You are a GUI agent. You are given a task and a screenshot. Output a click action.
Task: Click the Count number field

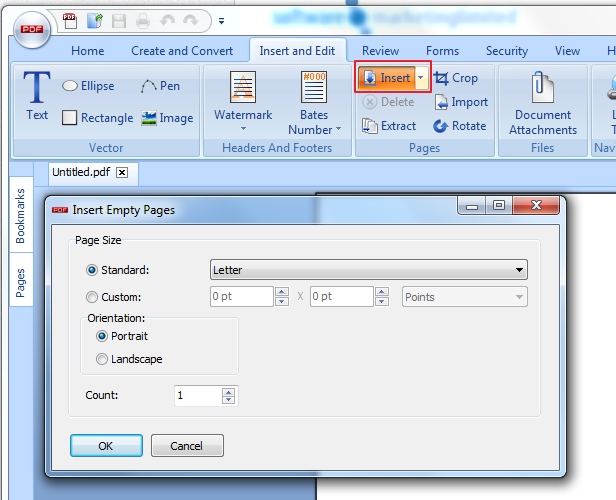pos(197,396)
